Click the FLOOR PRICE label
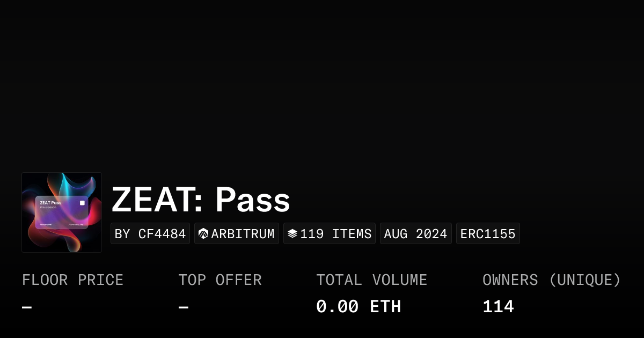Image resolution: width=644 pixels, height=338 pixels. click(x=72, y=280)
